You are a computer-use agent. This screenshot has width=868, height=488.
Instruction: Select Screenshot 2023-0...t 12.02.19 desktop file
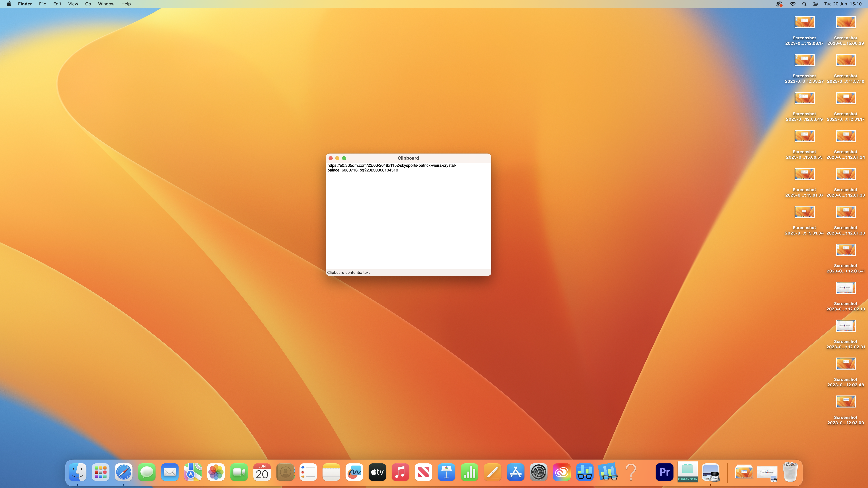pos(846,296)
